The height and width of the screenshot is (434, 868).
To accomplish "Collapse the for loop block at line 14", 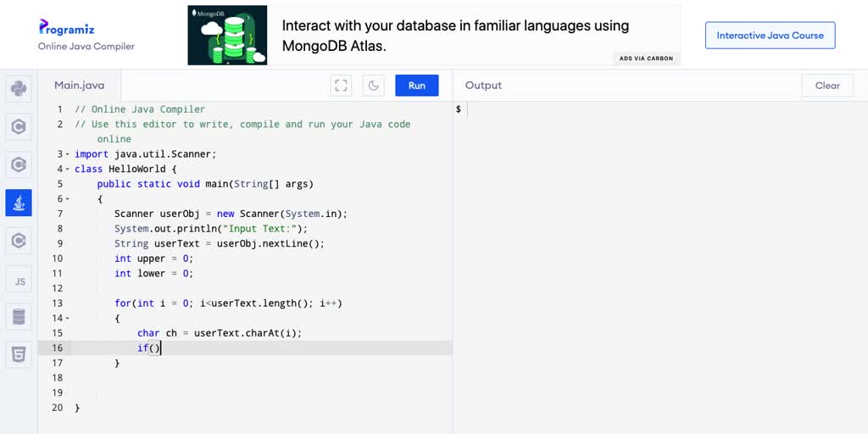I will tap(68, 319).
